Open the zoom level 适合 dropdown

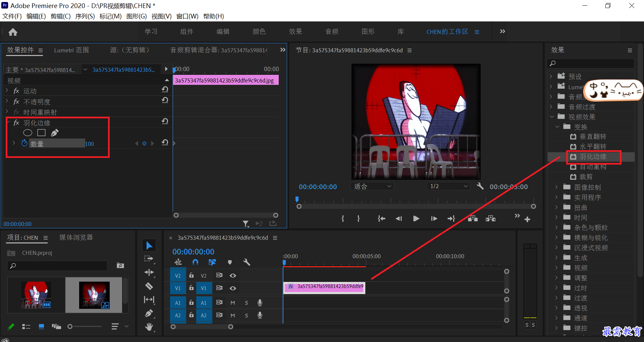pos(372,186)
